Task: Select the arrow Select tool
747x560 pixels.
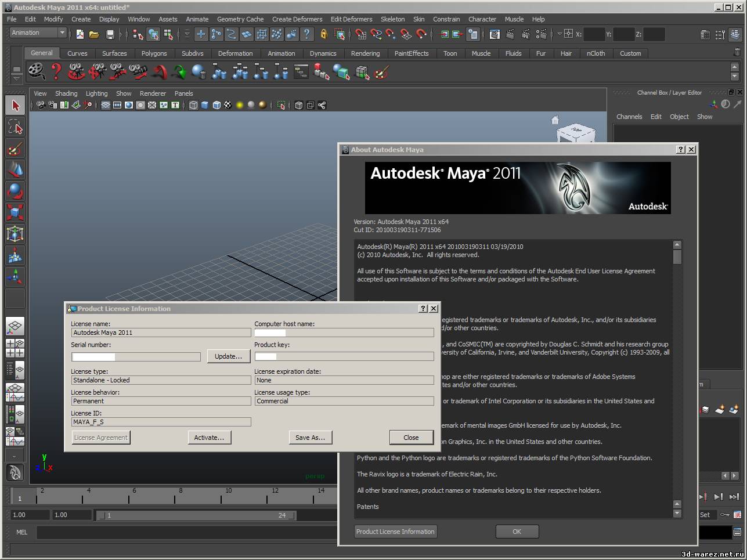Action: 15,106
